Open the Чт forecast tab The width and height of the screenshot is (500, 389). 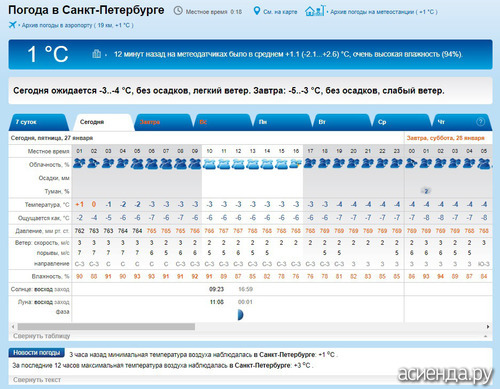coord(462,122)
